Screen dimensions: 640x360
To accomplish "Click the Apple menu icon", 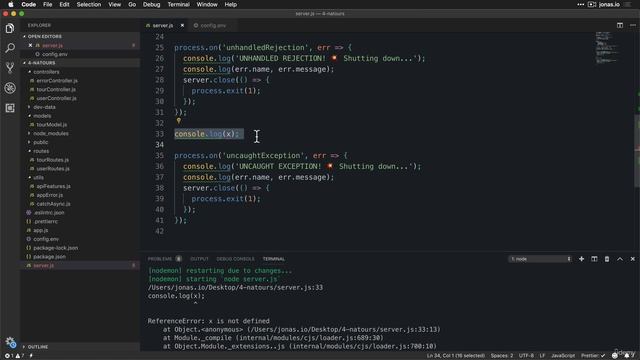I will (11, 4).
